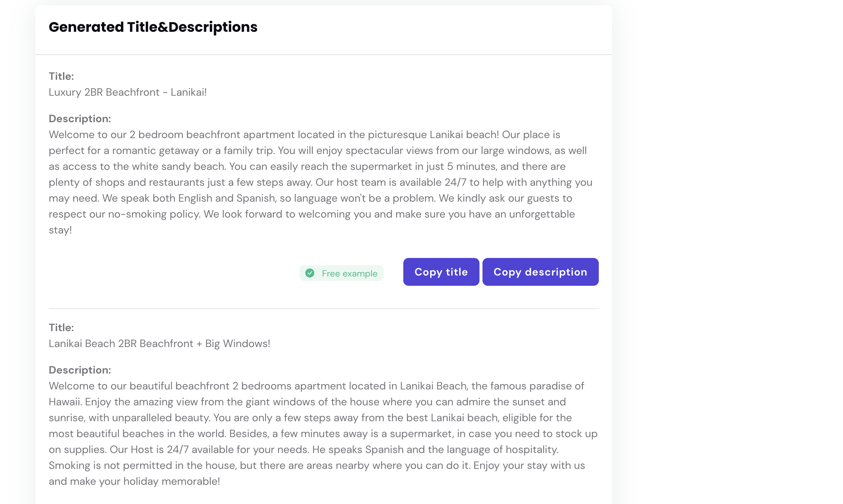Click second description starting 'Welcome to our beautiful'
The image size is (843, 504).
[x=323, y=434]
